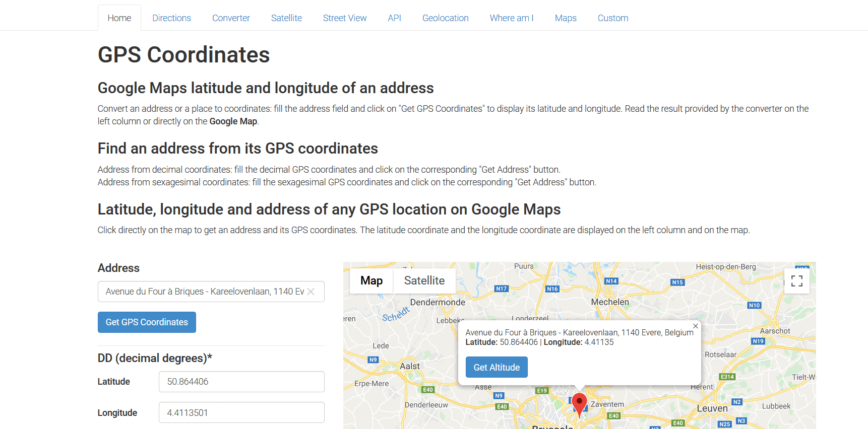Click the Zaventem label on the map
Viewport: 868px width, 429px height.
tap(607, 404)
